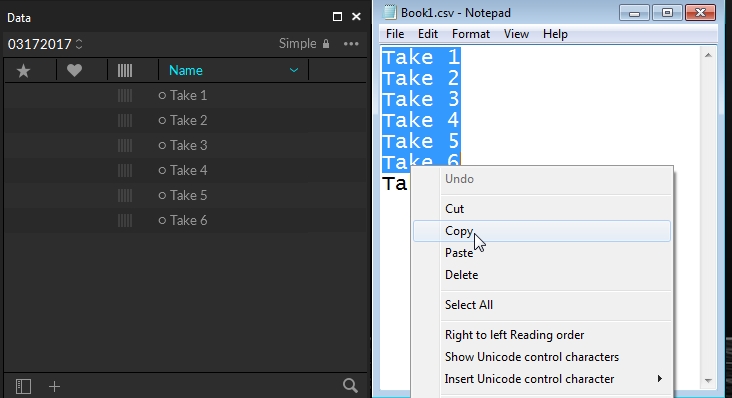Click the star rating column header icon
Image resolution: width=732 pixels, height=398 pixels.
tap(23, 70)
